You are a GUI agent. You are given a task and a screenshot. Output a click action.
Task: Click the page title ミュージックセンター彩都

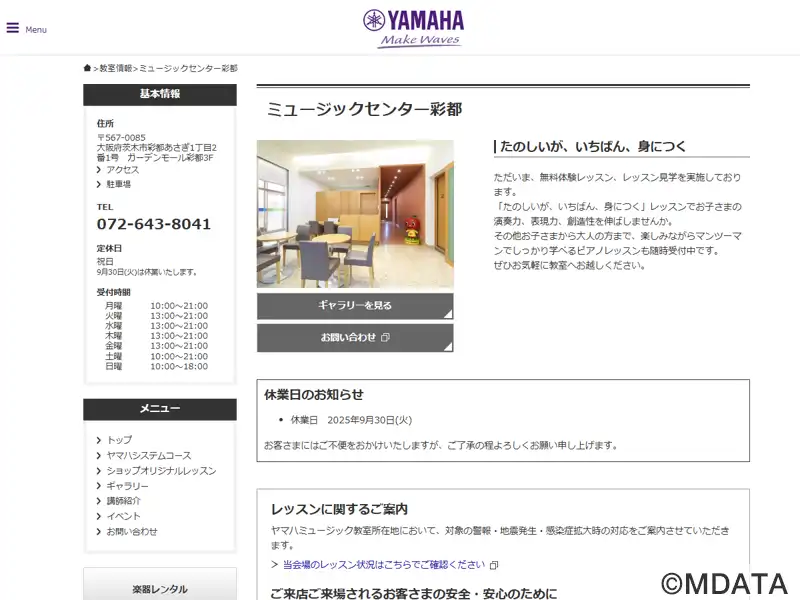click(364, 109)
